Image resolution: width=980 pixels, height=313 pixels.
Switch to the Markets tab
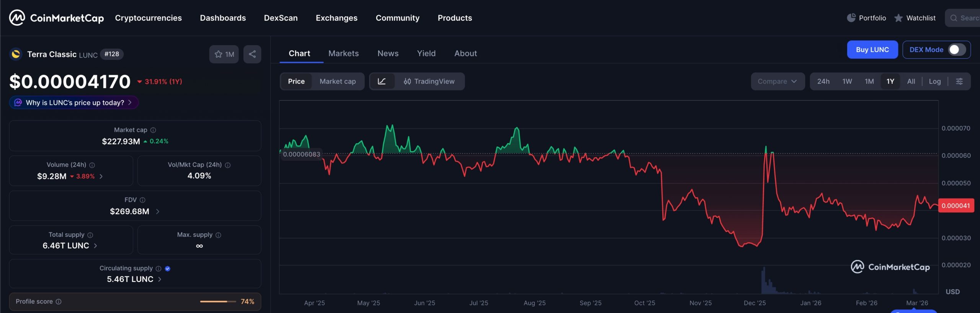coord(344,53)
